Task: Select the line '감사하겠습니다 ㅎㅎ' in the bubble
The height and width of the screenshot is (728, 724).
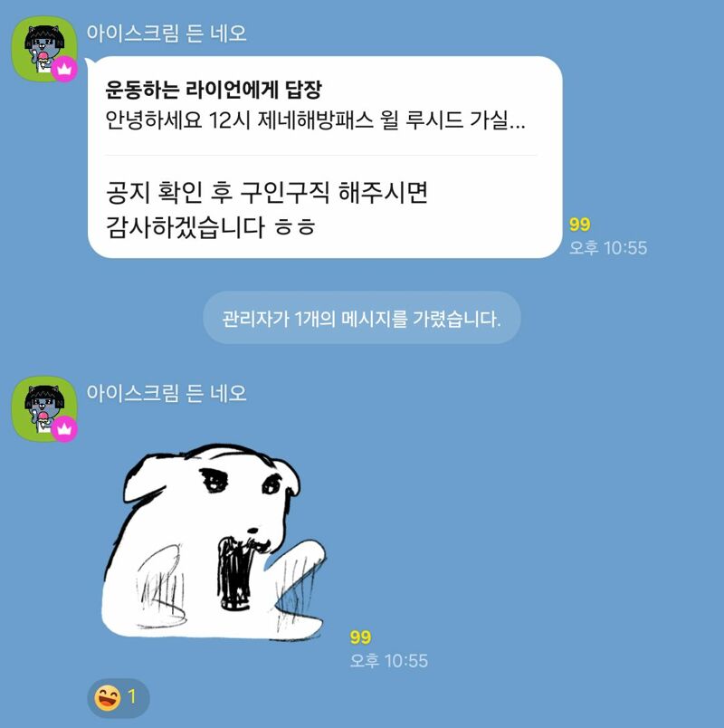Action: pos(211,227)
